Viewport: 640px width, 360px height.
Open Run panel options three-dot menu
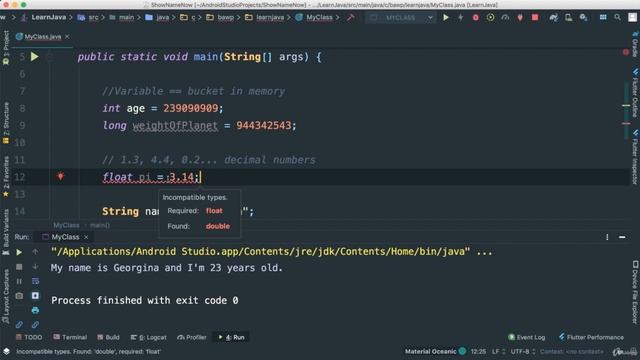607,237
